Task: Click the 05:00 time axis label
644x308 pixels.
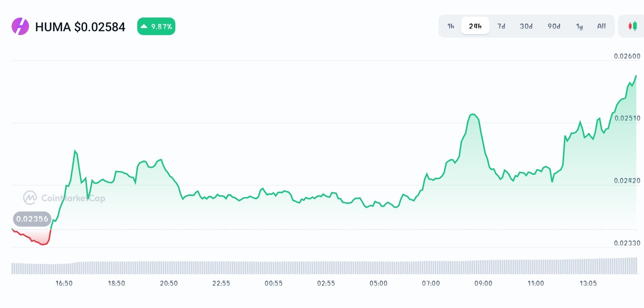Action: [x=378, y=283]
